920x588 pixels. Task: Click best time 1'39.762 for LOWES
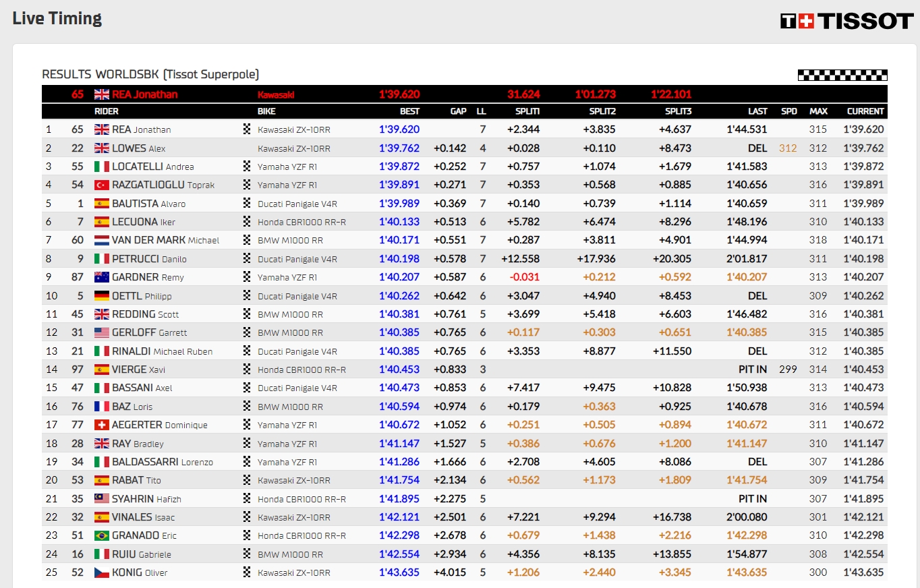point(399,148)
